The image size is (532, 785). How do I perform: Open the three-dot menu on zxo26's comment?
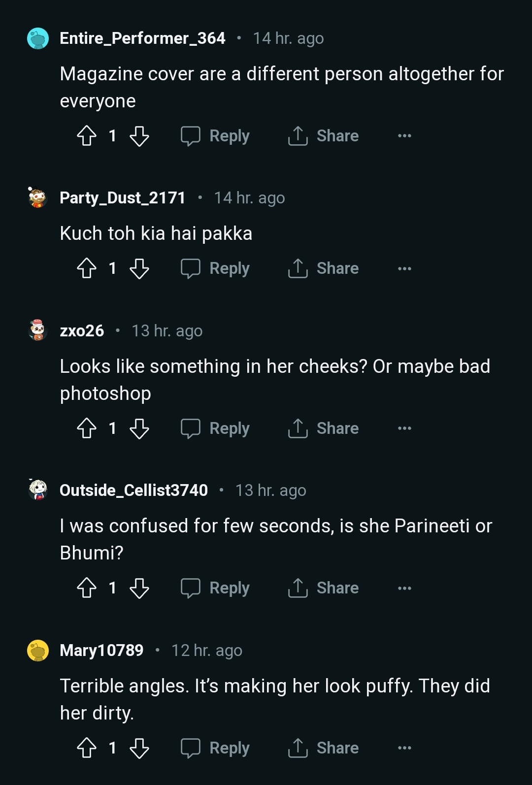(404, 428)
